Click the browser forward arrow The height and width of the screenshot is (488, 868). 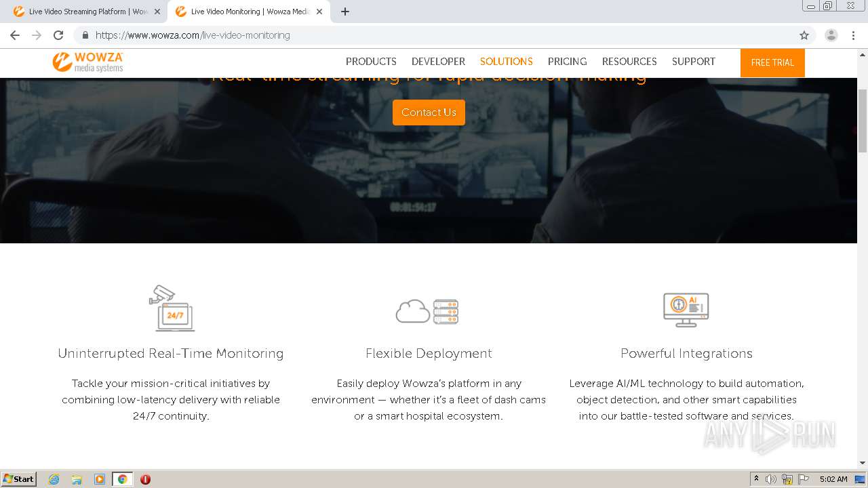[x=37, y=35]
